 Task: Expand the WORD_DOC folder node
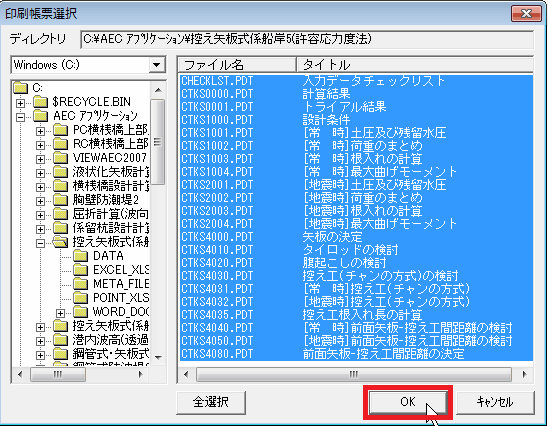61,313
